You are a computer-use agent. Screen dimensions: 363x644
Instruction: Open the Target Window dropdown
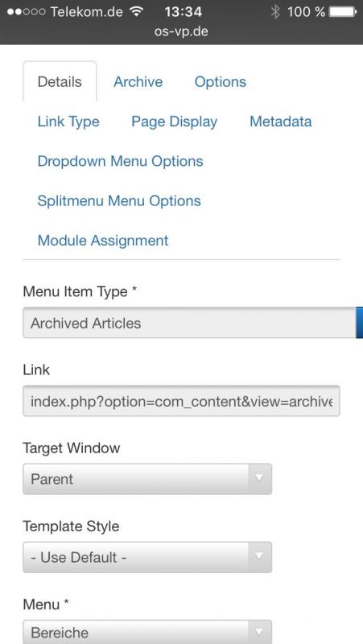click(x=147, y=479)
